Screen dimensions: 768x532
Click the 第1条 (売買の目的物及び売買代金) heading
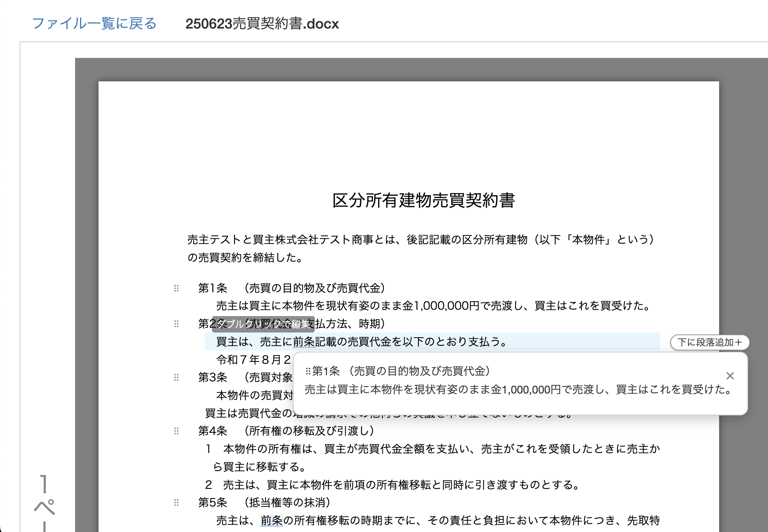pos(291,288)
